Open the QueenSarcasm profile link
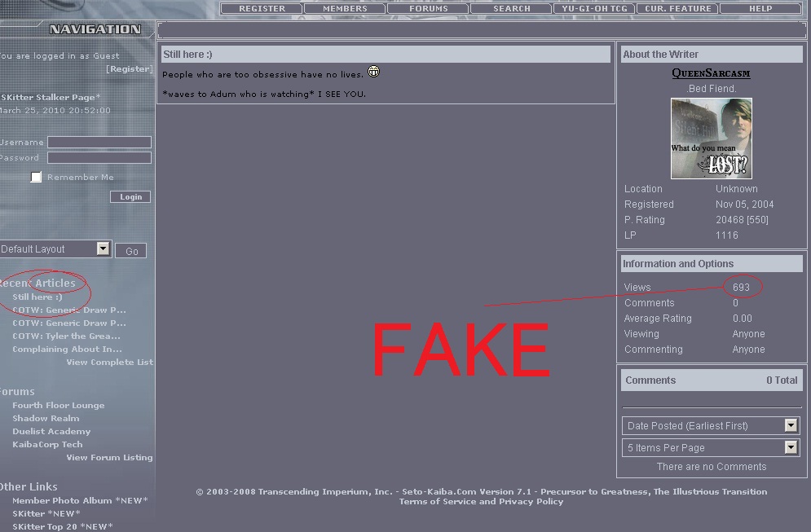Screen dimensions: 811x532 [711, 73]
